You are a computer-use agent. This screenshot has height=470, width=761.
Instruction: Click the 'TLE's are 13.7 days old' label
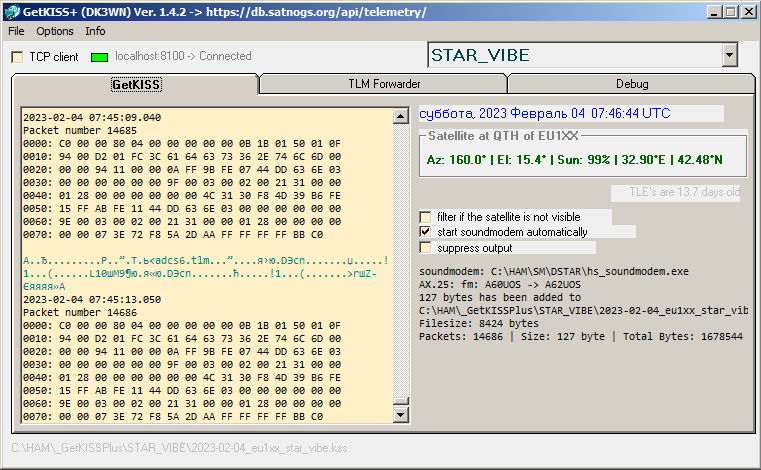click(684, 192)
